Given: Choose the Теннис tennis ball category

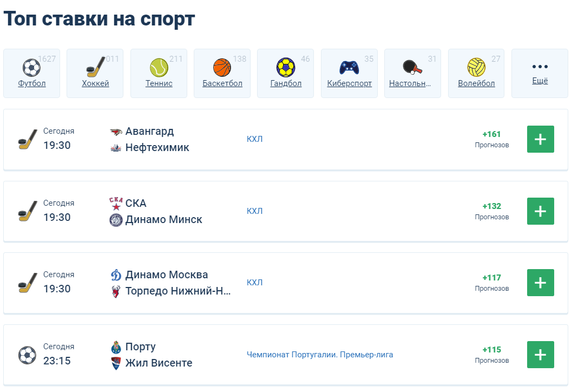Looking at the screenshot, I should [x=159, y=74].
